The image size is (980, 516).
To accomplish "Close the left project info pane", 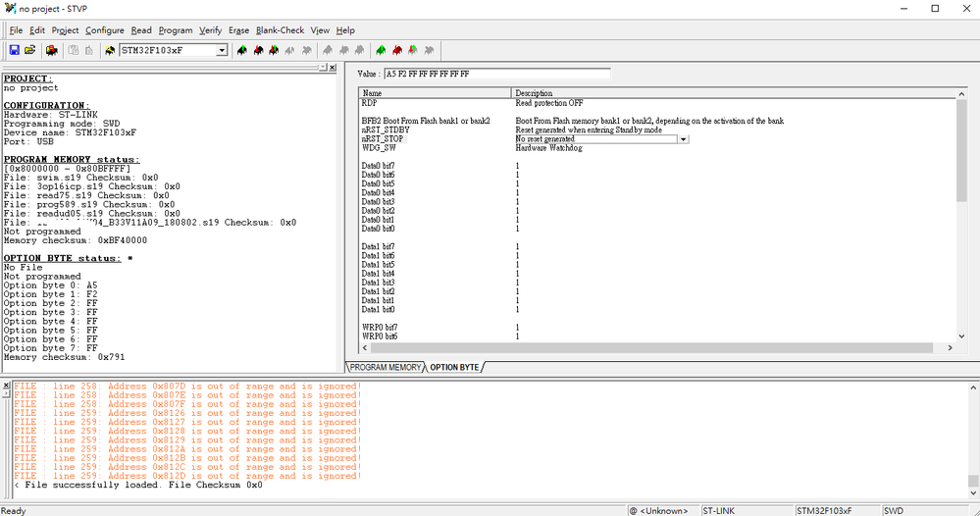I will [x=333, y=68].
